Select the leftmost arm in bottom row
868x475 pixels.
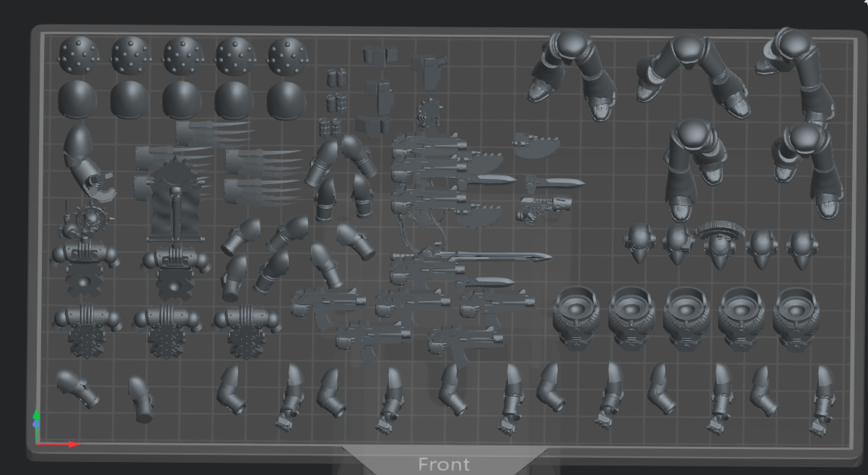point(77,388)
